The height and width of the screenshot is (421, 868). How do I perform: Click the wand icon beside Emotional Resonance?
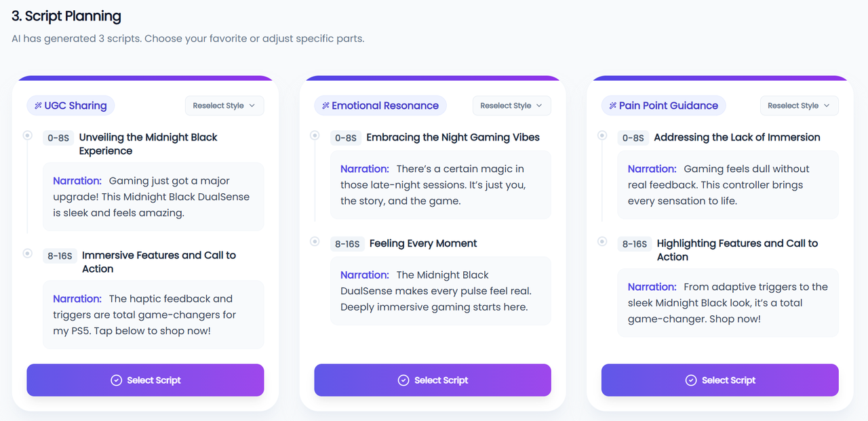pyautogui.click(x=325, y=106)
